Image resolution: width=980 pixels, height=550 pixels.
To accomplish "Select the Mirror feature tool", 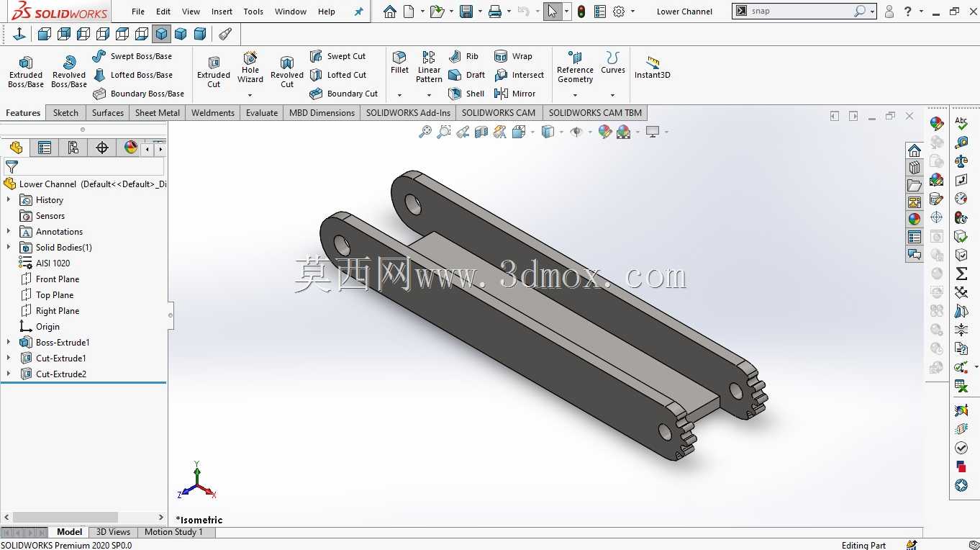I will [x=514, y=94].
